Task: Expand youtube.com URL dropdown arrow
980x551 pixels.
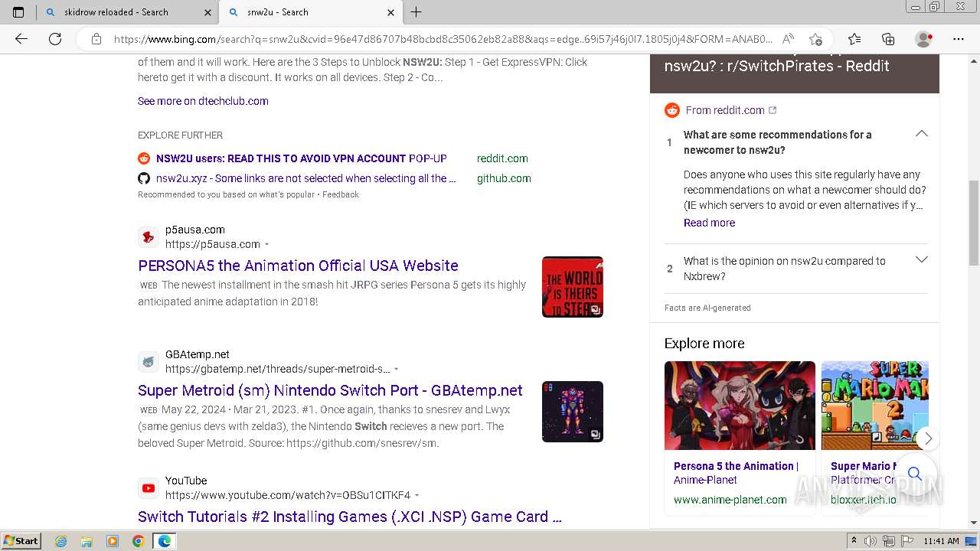Action: point(416,495)
